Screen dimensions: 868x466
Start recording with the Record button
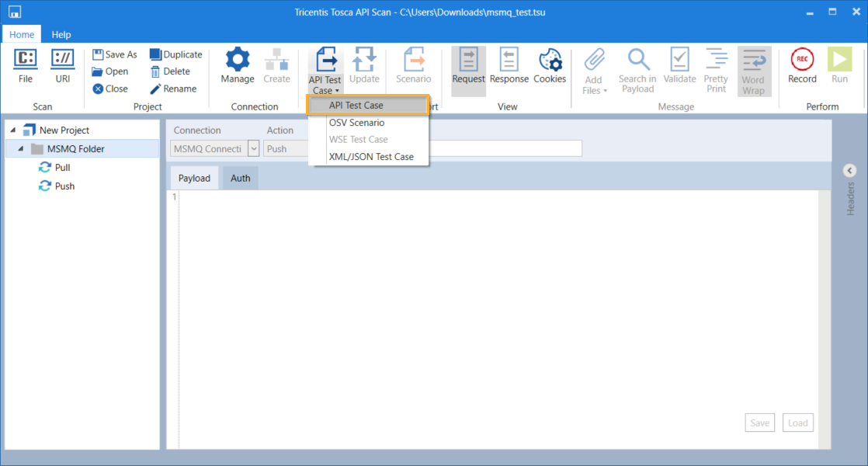click(802, 60)
